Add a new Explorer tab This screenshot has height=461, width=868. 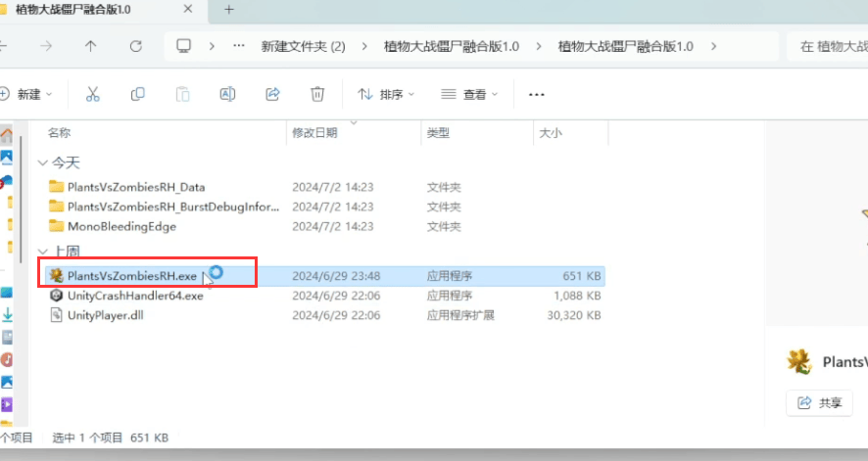coord(228,10)
